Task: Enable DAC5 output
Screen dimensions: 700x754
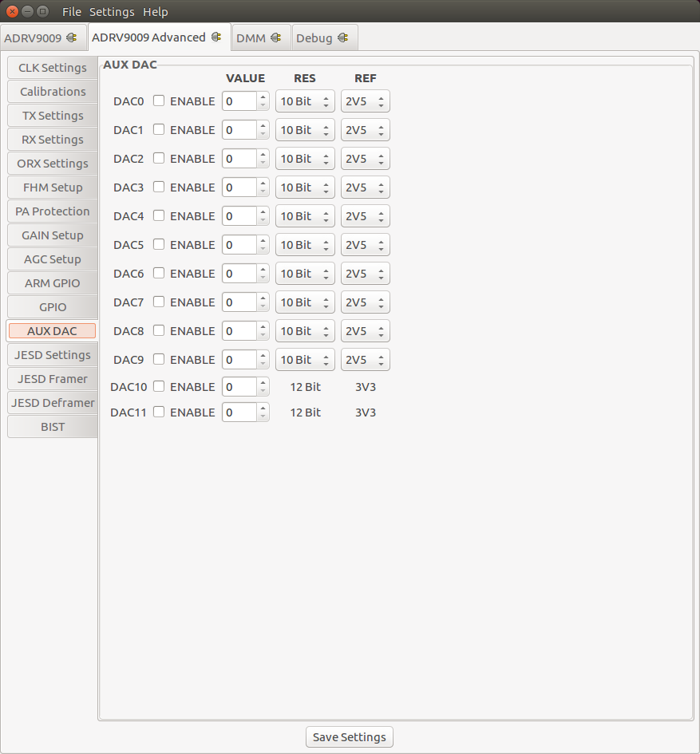Action: coord(158,245)
